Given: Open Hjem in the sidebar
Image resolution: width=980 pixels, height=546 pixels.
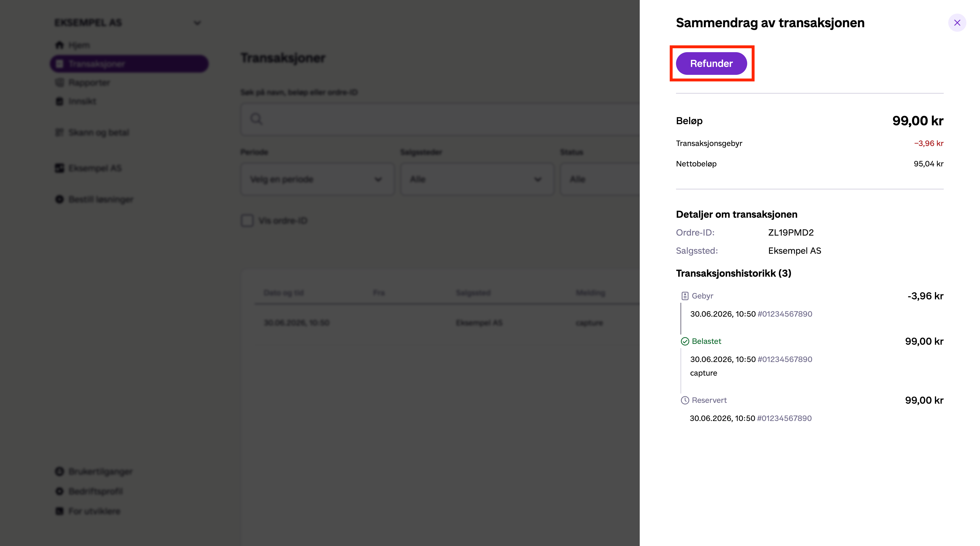Looking at the screenshot, I should (72, 45).
